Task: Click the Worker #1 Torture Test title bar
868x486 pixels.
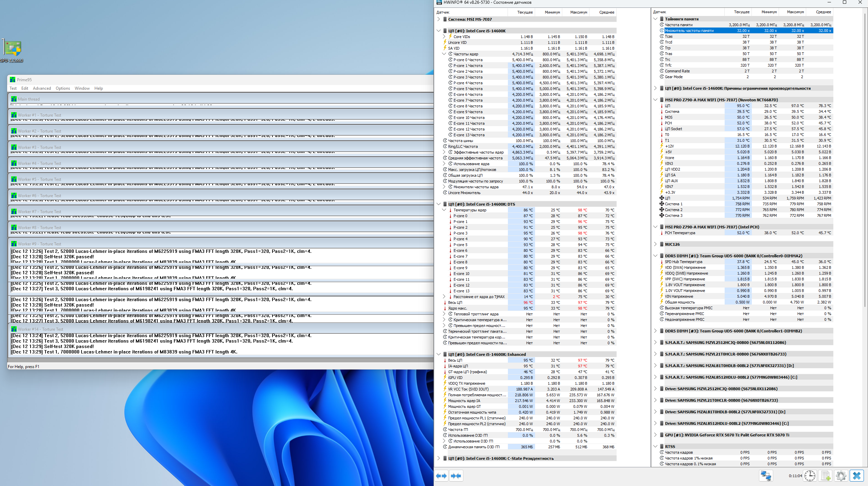Action: coord(39,115)
